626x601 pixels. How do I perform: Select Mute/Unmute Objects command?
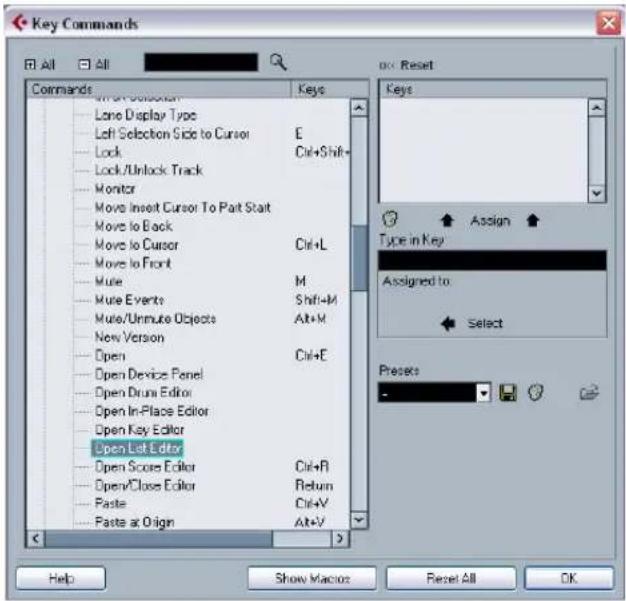pos(155,318)
